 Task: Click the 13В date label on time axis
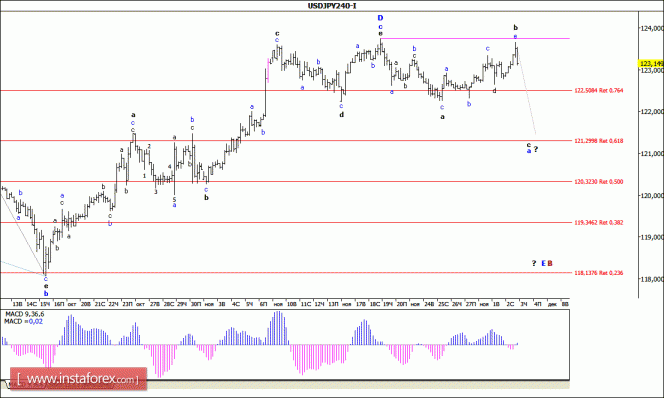pos(17,304)
